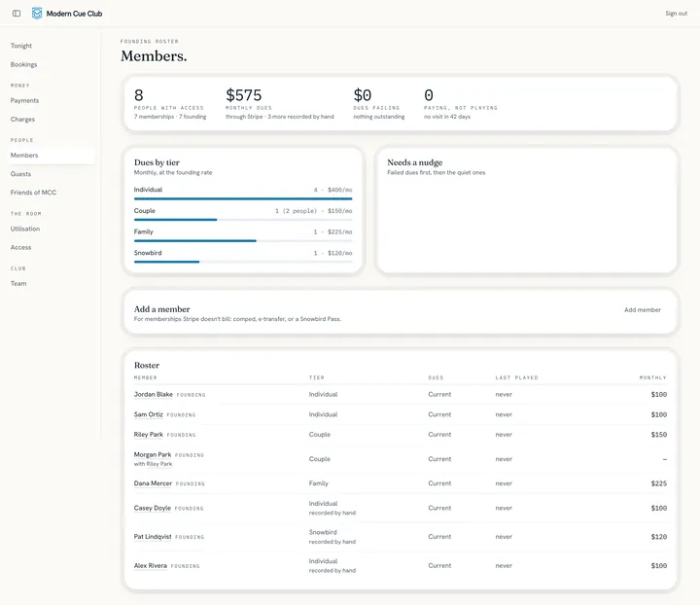Toggle the sidebar panel icon

17,14
